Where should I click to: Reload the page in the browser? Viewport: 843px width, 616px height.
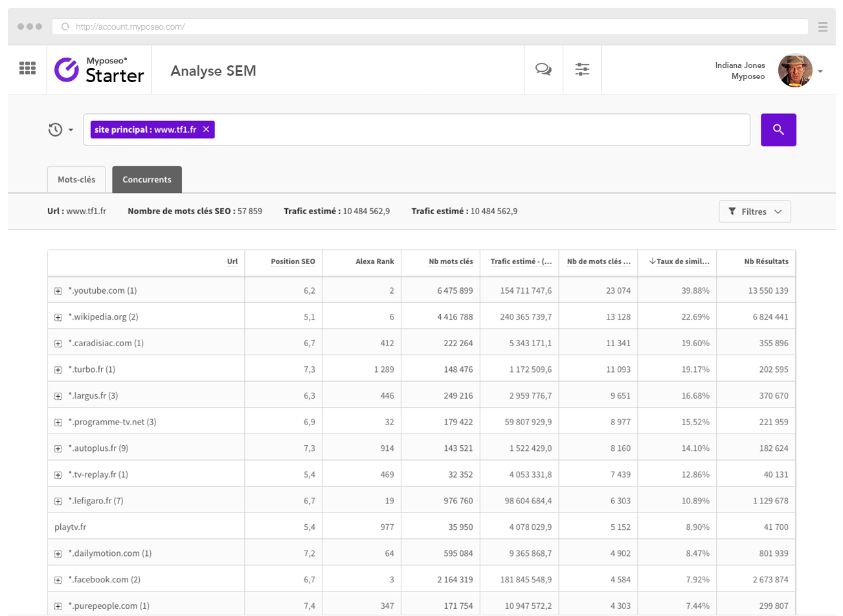pyautogui.click(x=65, y=27)
